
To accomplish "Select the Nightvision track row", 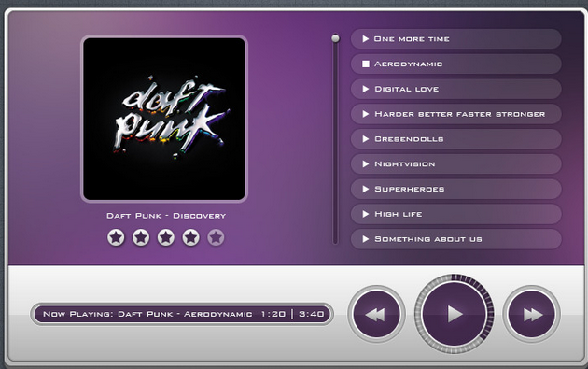I will [x=456, y=164].
